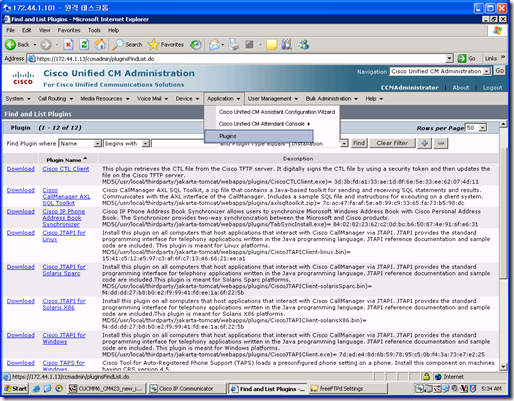
Task: Open the Cisco CTL Client link
Action: [x=66, y=169]
